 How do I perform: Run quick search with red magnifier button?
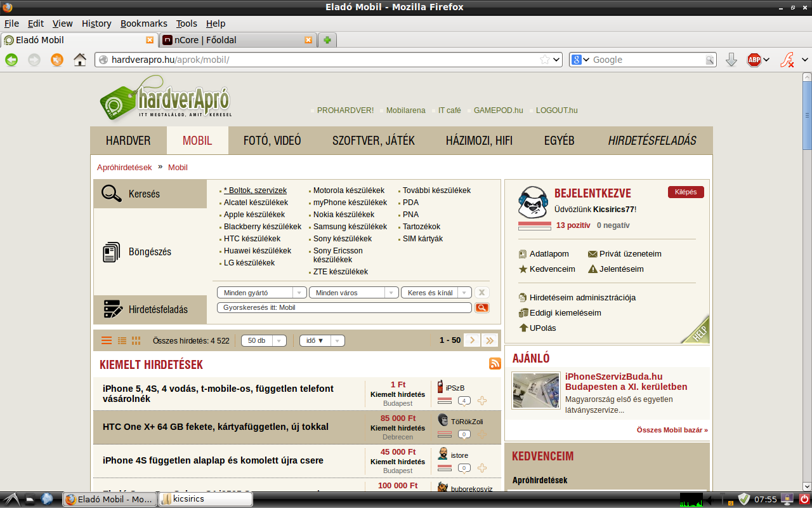coord(482,307)
